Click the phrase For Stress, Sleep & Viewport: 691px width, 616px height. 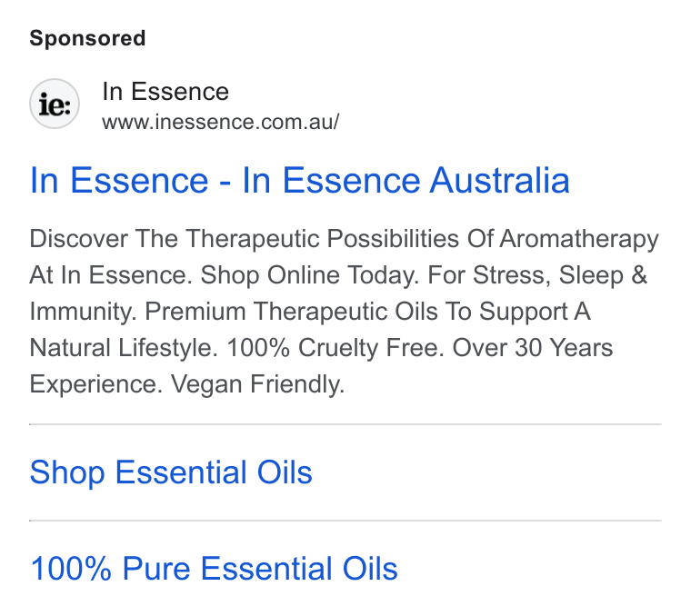537,275
